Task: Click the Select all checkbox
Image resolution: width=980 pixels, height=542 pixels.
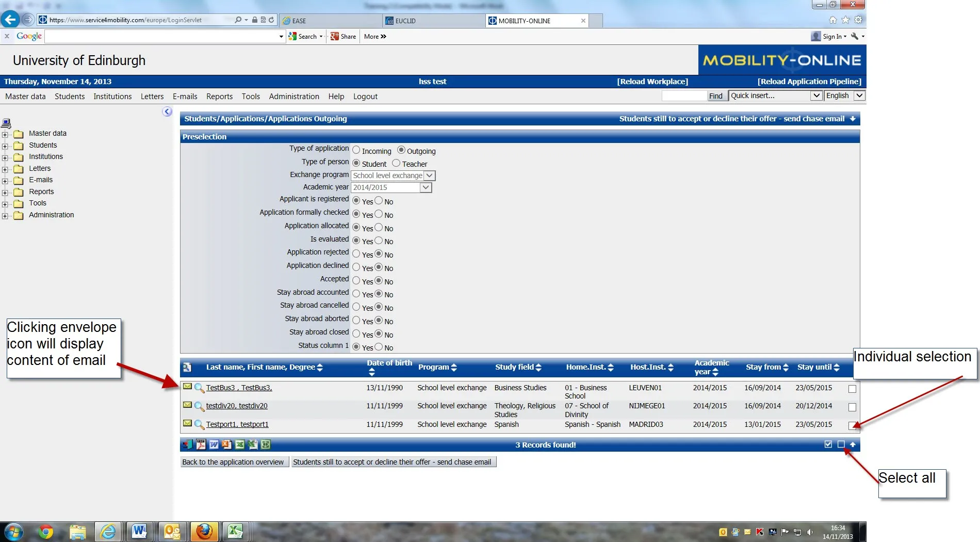Action: click(x=828, y=444)
